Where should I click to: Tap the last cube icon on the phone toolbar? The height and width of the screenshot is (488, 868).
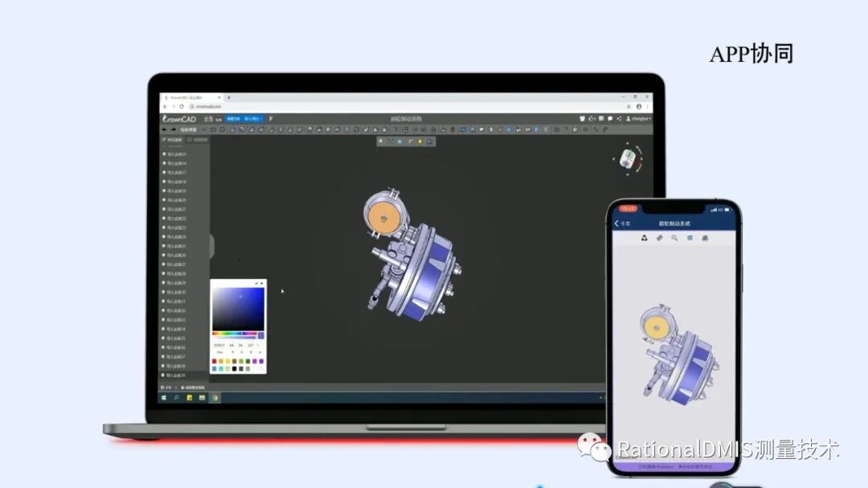point(705,238)
